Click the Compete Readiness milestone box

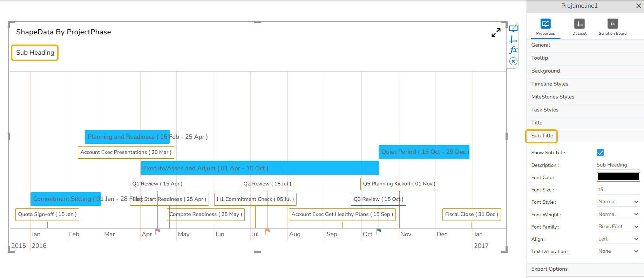(x=206, y=215)
